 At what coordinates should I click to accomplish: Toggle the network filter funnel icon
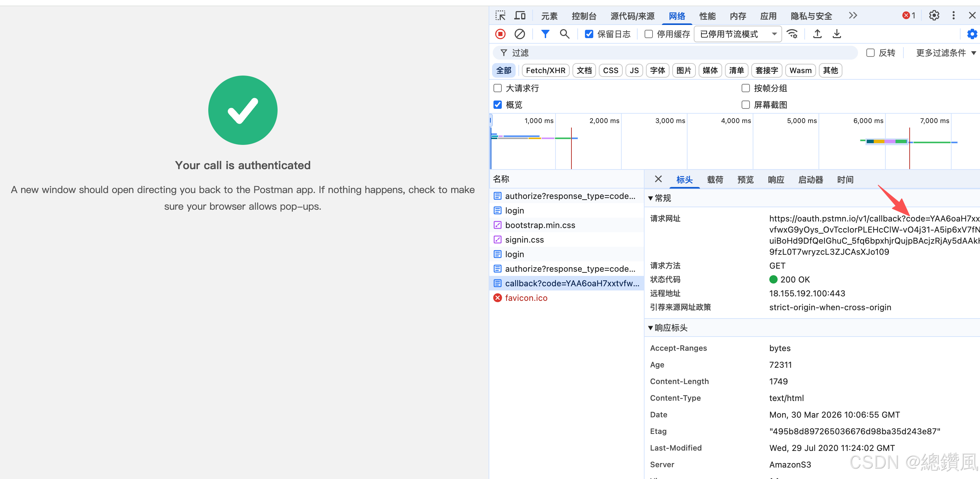(545, 34)
